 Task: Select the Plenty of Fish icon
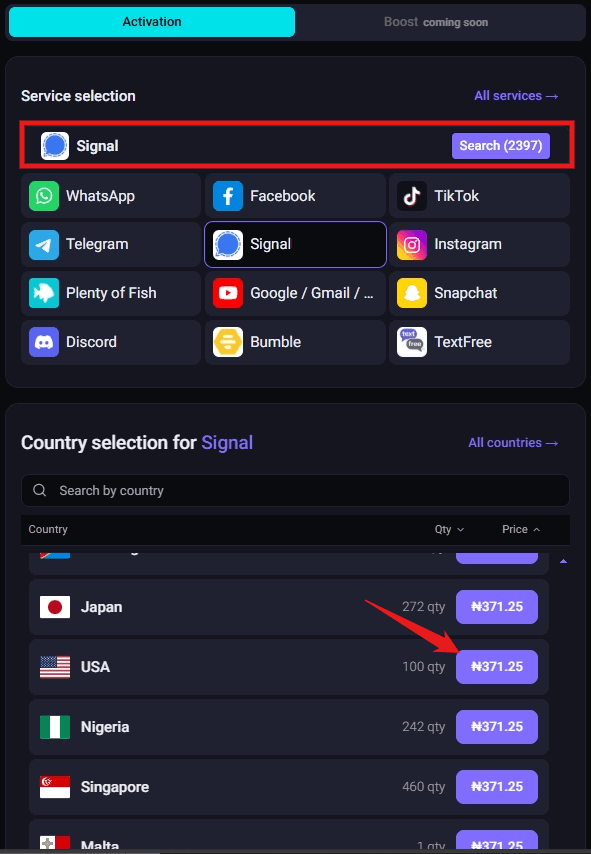click(x=44, y=293)
